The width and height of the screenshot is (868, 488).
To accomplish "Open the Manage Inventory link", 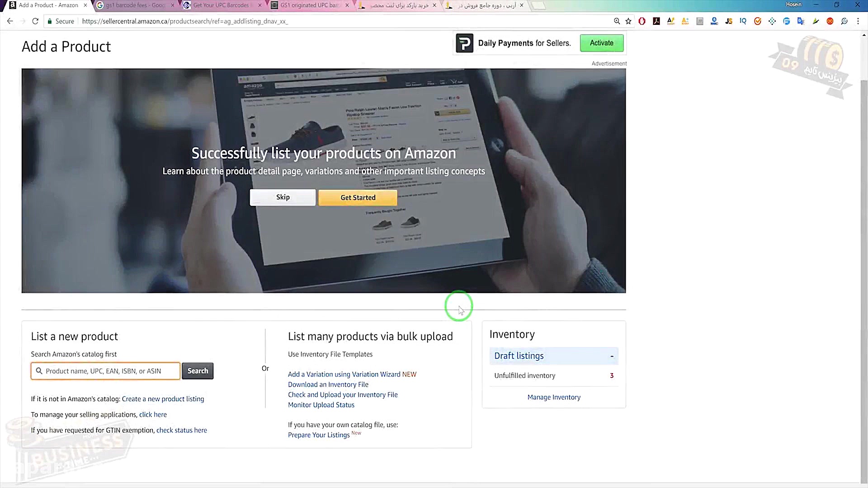I will [x=554, y=397].
